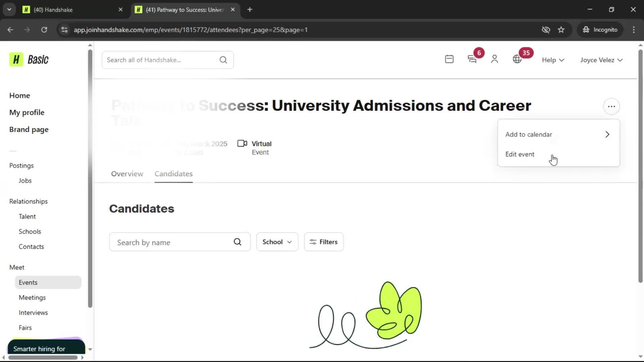This screenshot has width=644, height=362.
Task: Close the (40) Handshake tab
Action: point(120,10)
